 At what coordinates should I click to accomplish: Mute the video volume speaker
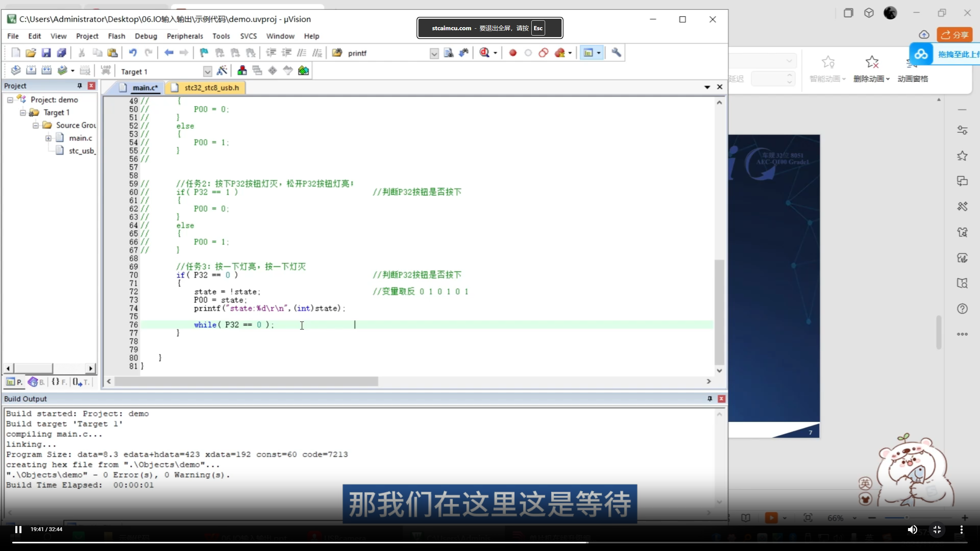[x=912, y=529]
